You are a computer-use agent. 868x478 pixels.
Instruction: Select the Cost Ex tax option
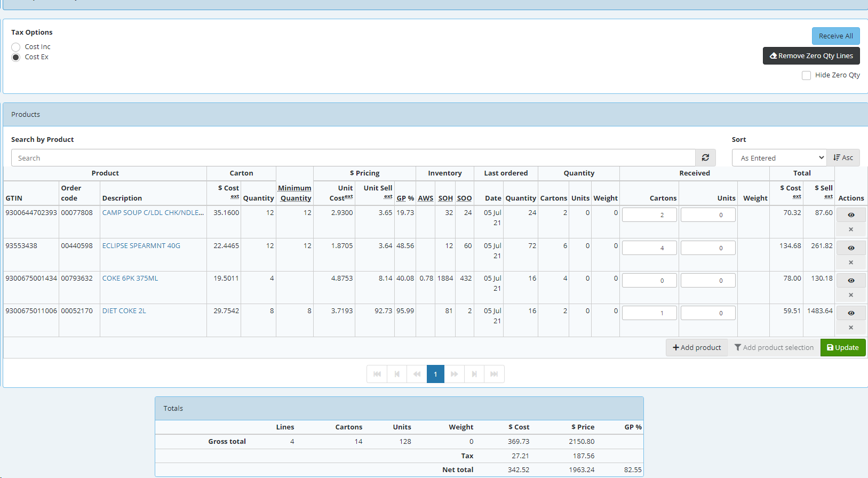[16, 57]
